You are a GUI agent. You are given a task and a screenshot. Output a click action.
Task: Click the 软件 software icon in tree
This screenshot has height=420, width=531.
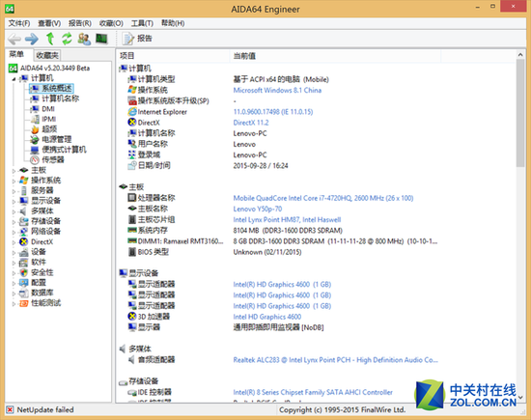[24, 263]
